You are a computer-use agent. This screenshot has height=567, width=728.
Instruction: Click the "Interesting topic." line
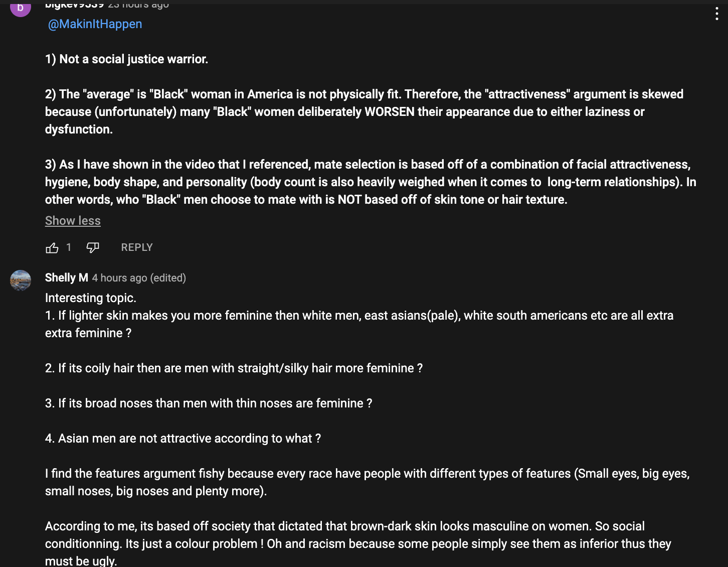pyautogui.click(x=91, y=298)
